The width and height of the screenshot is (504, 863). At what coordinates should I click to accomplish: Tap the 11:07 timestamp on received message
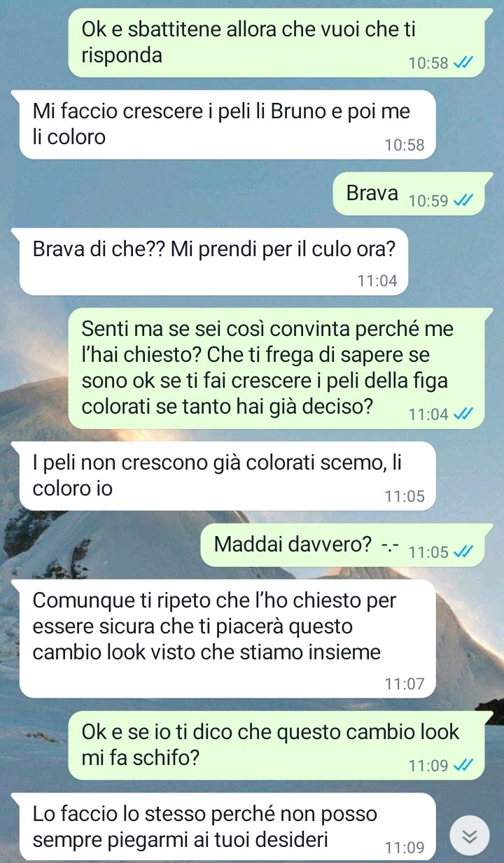[405, 684]
